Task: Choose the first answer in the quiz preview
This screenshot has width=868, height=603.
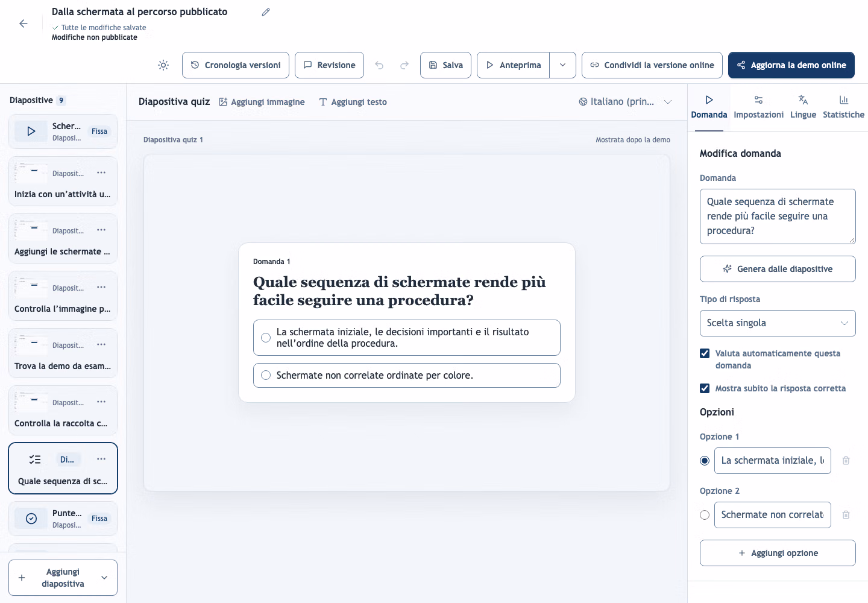Action: click(x=407, y=338)
